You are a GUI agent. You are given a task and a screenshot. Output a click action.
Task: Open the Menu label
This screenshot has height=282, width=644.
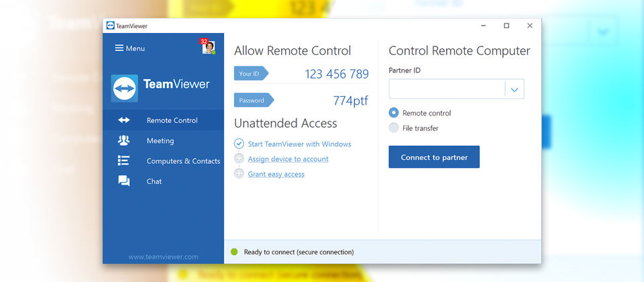click(x=135, y=48)
